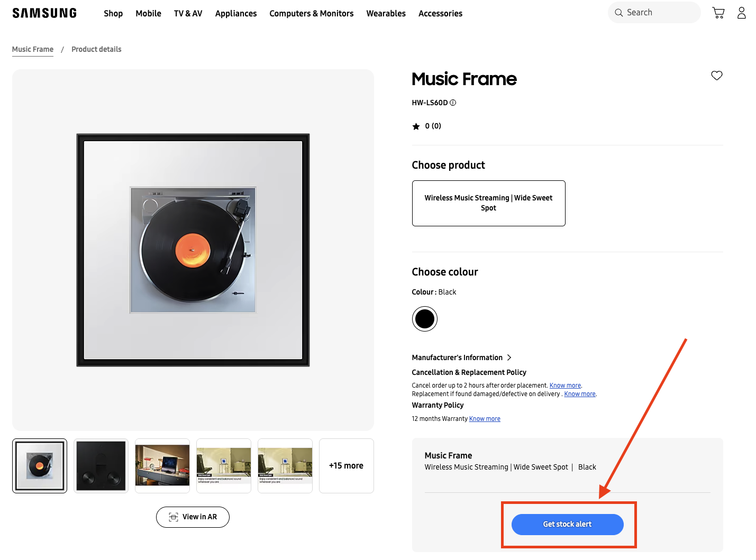
Task: Switch to the Product details breadcrumb
Action: (x=96, y=49)
